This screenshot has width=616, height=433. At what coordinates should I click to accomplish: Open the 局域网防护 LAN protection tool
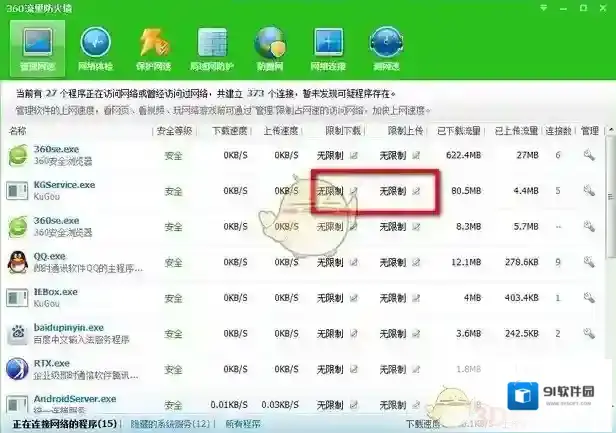point(212,49)
